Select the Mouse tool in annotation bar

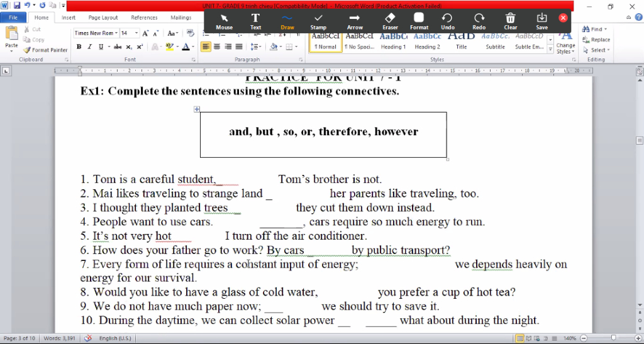pyautogui.click(x=224, y=21)
